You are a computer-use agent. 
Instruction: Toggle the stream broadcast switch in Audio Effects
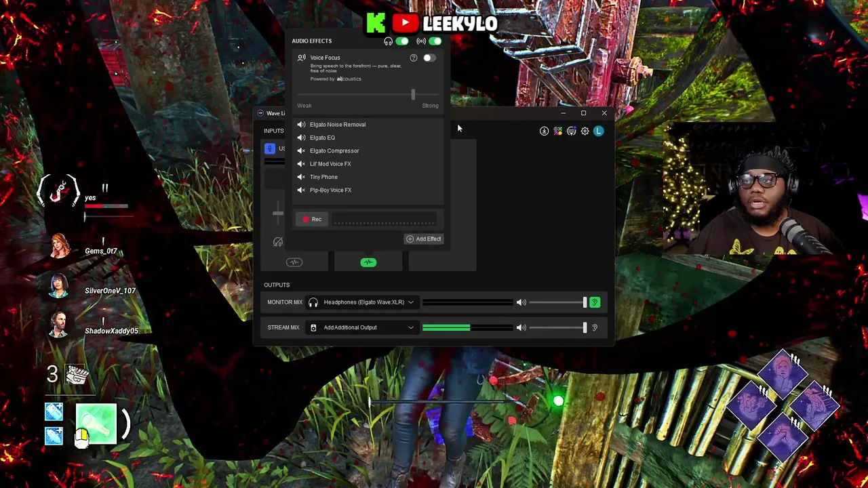point(435,41)
